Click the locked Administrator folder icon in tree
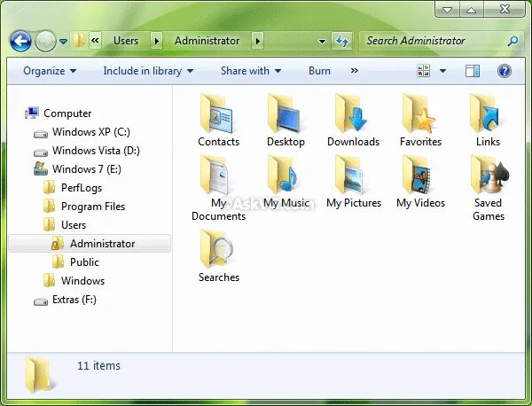 pyautogui.click(x=58, y=243)
